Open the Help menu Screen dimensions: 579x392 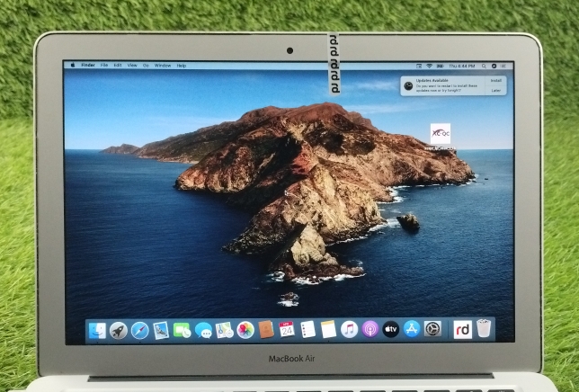[x=182, y=66]
